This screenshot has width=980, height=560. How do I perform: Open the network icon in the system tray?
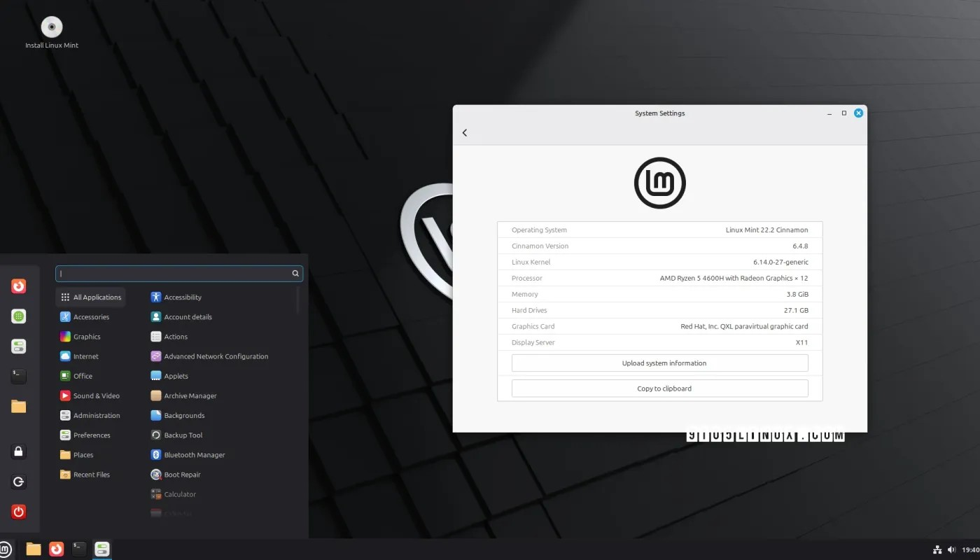click(937, 549)
